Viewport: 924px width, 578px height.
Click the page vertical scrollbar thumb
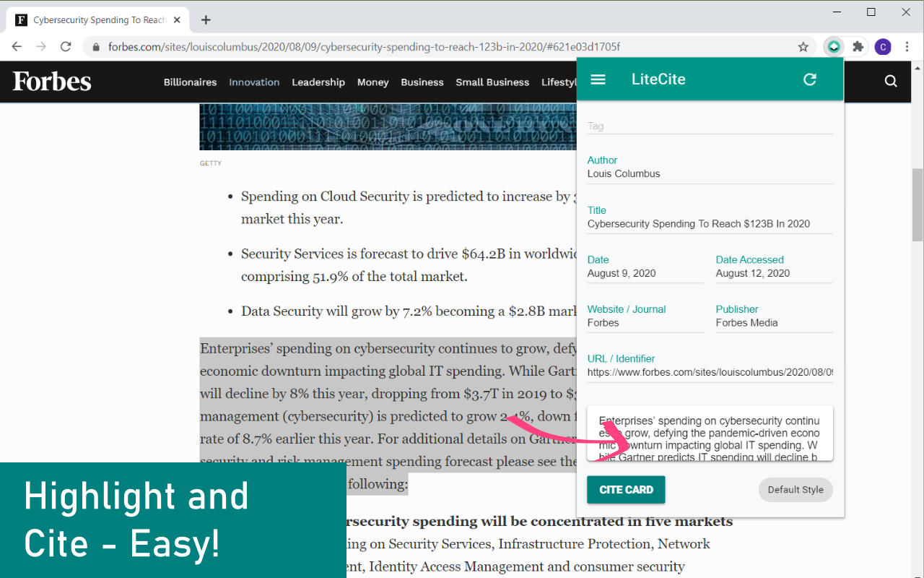tap(918, 205)
